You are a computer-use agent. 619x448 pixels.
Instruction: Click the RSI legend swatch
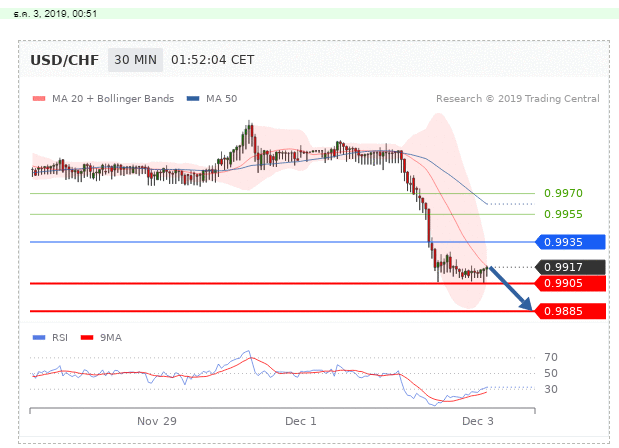tap(39, 337)
